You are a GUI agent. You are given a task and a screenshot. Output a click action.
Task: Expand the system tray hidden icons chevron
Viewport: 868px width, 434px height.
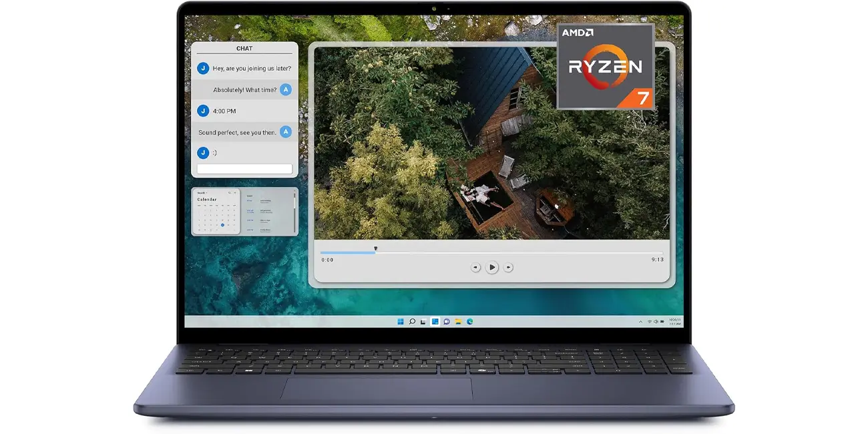[641, 322]
